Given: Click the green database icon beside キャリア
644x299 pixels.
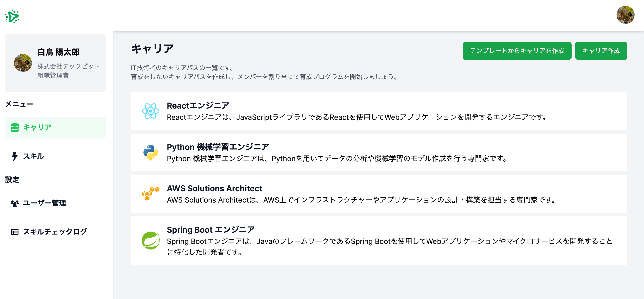Looking at the screenshot, I should pyautogui.click(x=15, y=127).
